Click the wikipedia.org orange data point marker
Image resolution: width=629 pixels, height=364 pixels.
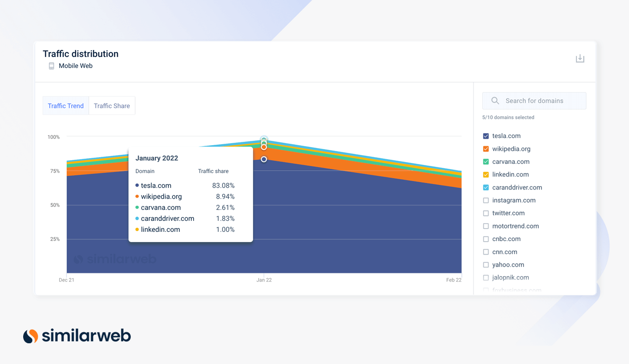pos(264,147)
